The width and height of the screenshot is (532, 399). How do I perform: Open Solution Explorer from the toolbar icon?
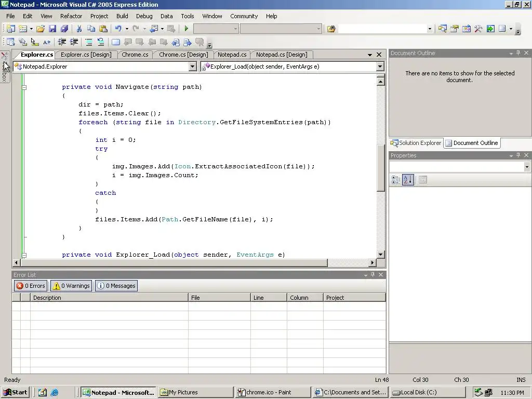click(x=442, y=29)
